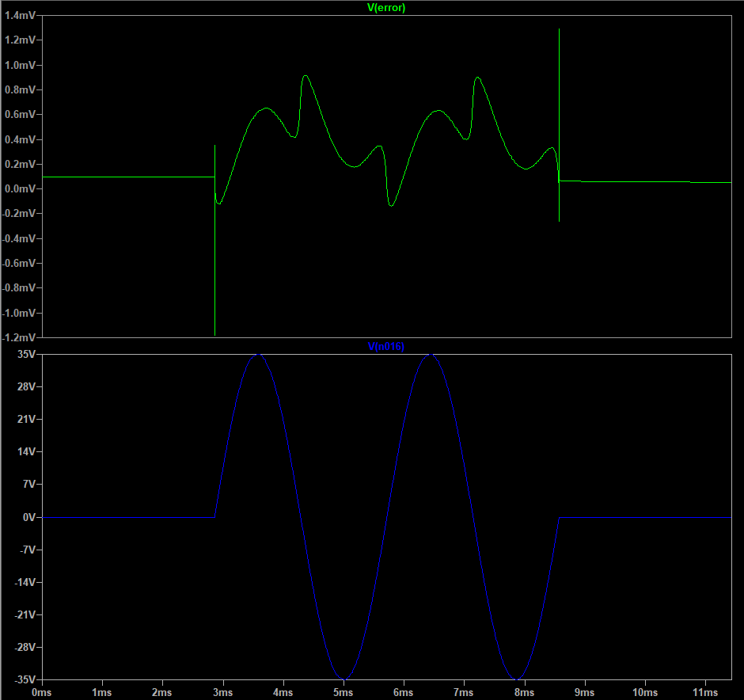
Task: Click the -28V axis label
Action: click(25, 647)
